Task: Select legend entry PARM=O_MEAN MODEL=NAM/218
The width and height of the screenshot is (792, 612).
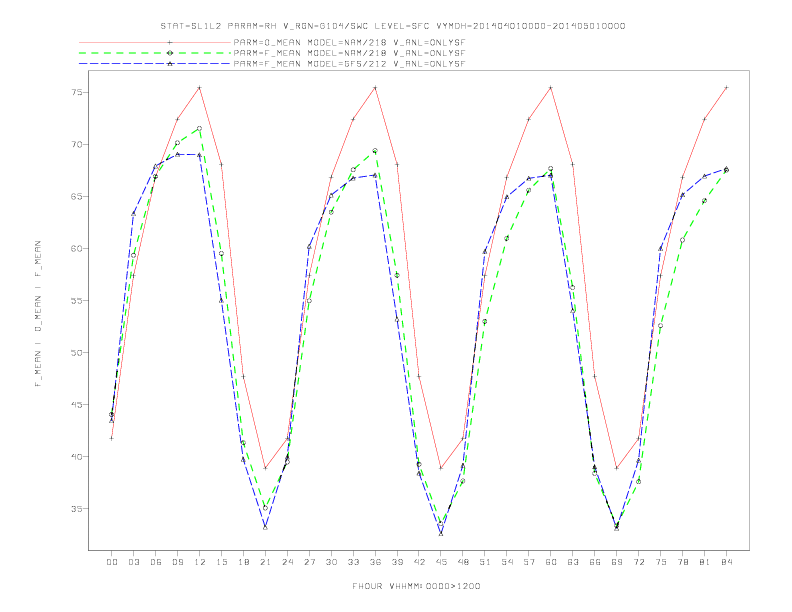Action: pyautogui.click(x=349, y=42)
